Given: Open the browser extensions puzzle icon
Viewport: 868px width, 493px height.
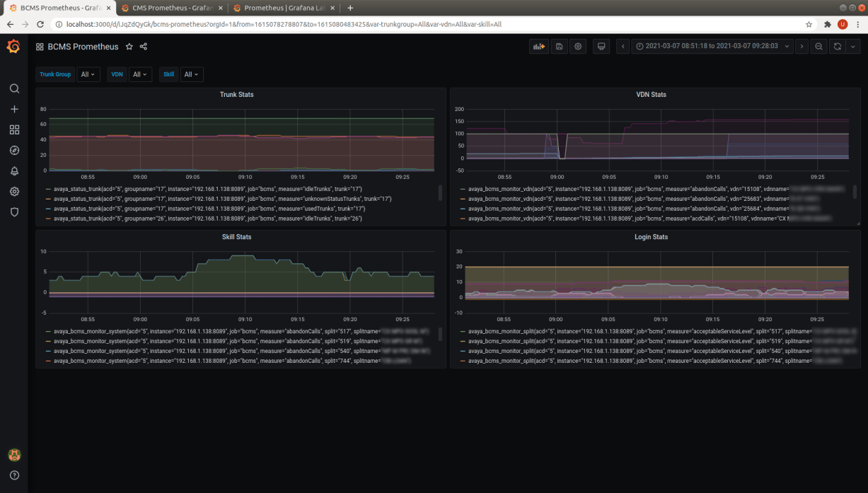Looking at the screenshot, I should coord(828,24).
